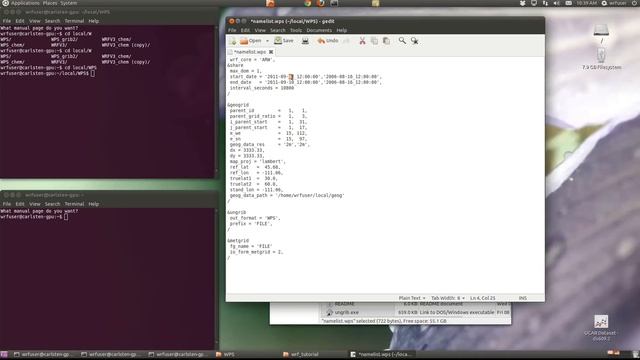This screenshot has height=360, width=640.
Task: Open the UCAR Dataset desktop icon
Action: point(601,328)
